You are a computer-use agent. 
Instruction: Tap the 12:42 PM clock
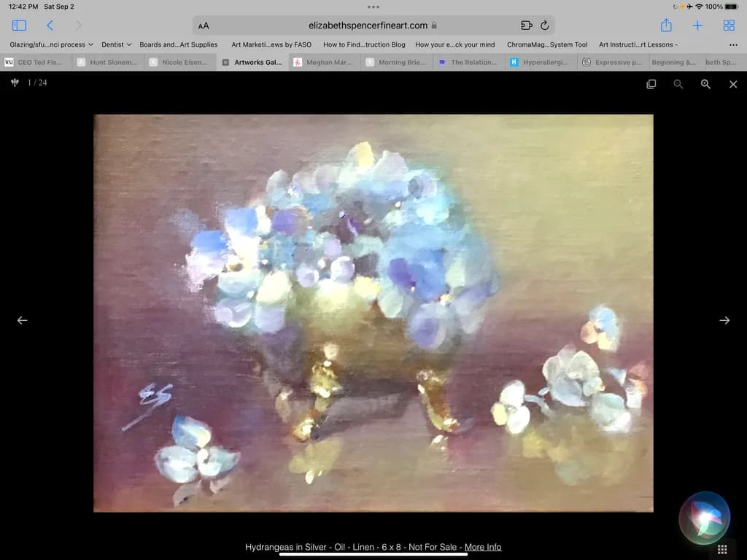23,7
